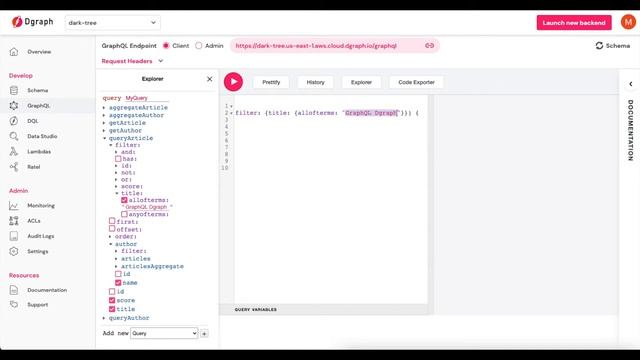Open the Support icon in sidebar
The height and width of the screenshot is (360, 640).
click(14, 304)
